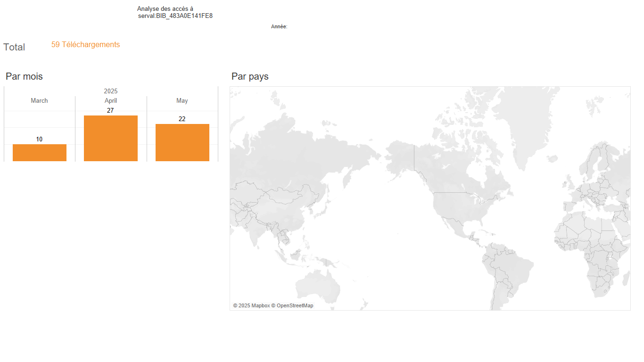Select the March column header
This screenshot has width=644, height=362.
39,101
